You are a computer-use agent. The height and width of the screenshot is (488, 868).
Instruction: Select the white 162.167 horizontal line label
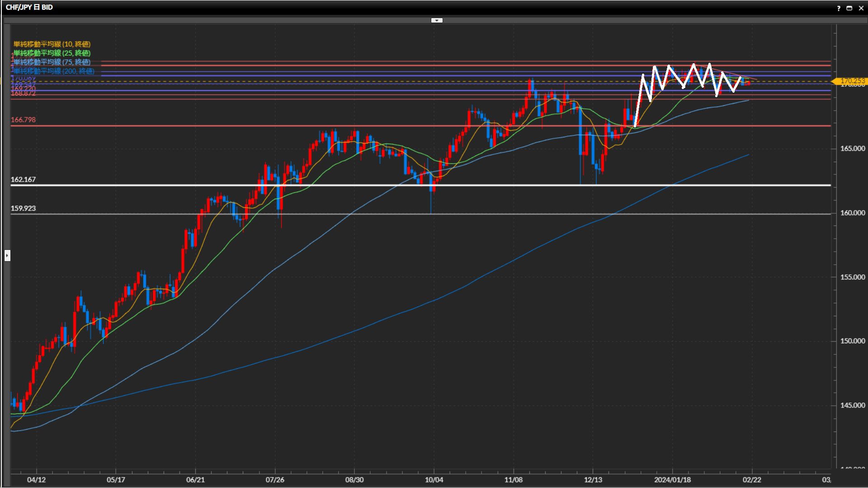(x=23, y=179)
